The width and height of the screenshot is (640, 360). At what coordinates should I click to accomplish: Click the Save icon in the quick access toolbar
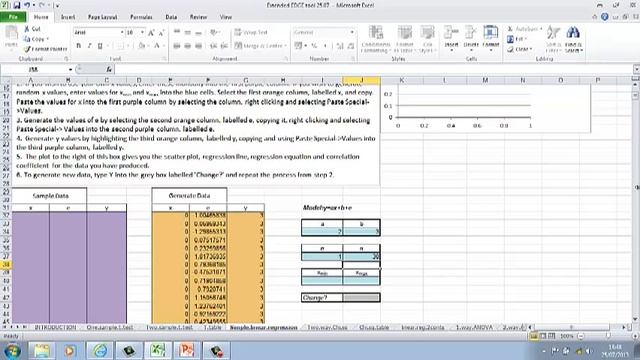pos(17,5)
